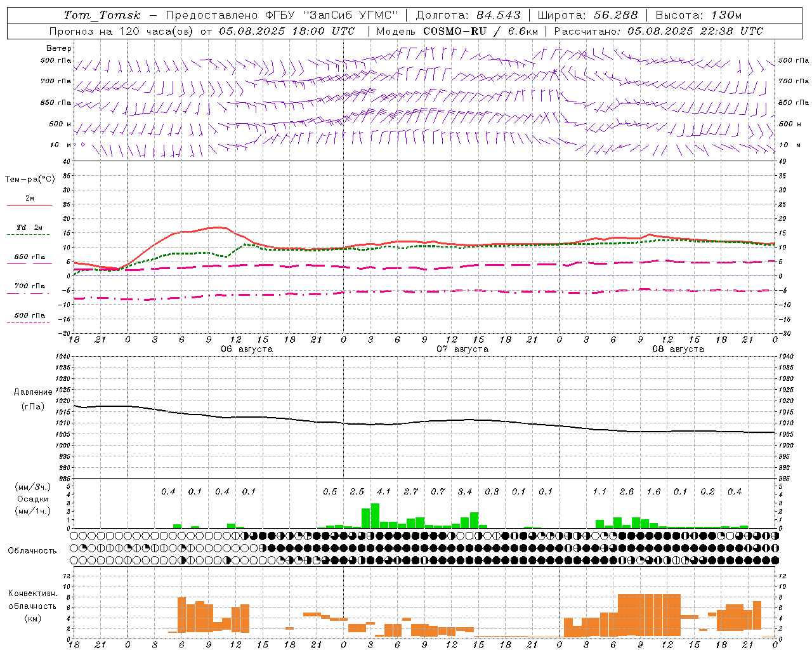Select the elevation text Высота: 130м
This screenshot has width=812, height=650.
[x=698, y=15]
